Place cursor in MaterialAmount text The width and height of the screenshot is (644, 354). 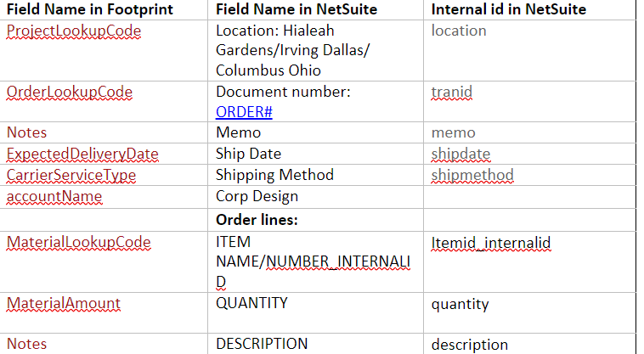click(x=63, y=303)
